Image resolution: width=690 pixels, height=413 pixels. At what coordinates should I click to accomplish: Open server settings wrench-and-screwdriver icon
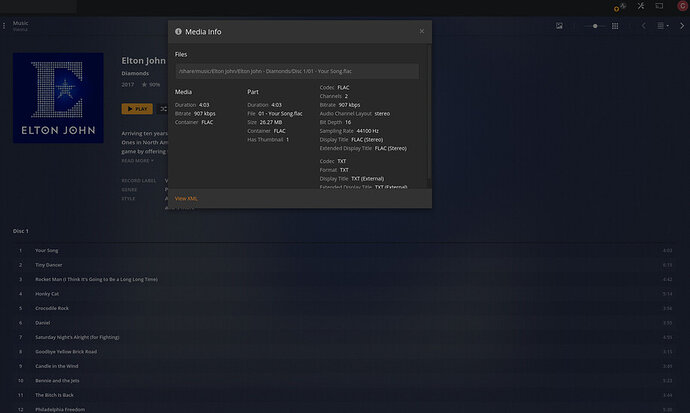point(641,6)
